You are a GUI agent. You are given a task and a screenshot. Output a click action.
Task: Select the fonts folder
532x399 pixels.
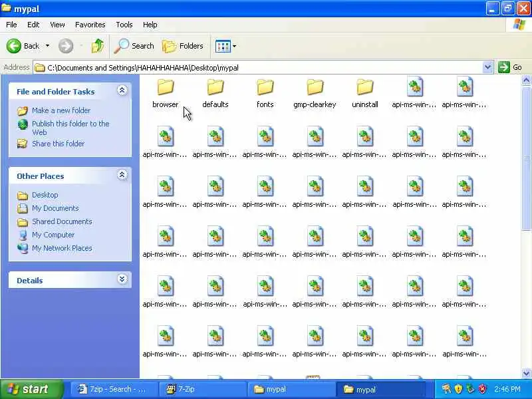tap(265, 93)
